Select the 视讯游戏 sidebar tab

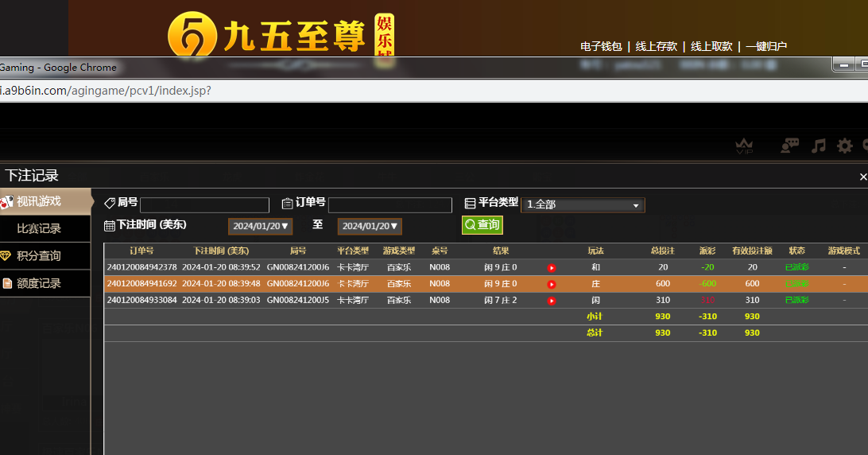click(45, 202)
